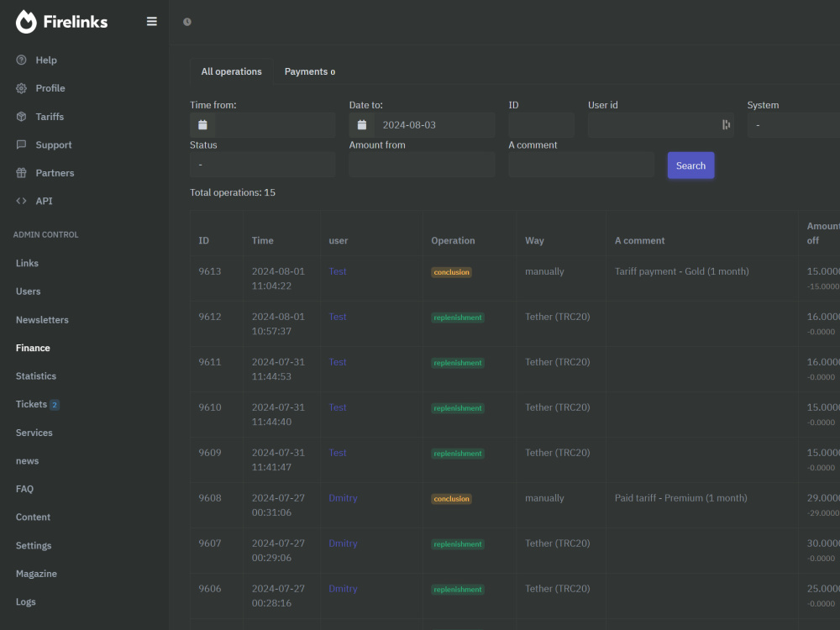Click the Search button

[690, 165]
